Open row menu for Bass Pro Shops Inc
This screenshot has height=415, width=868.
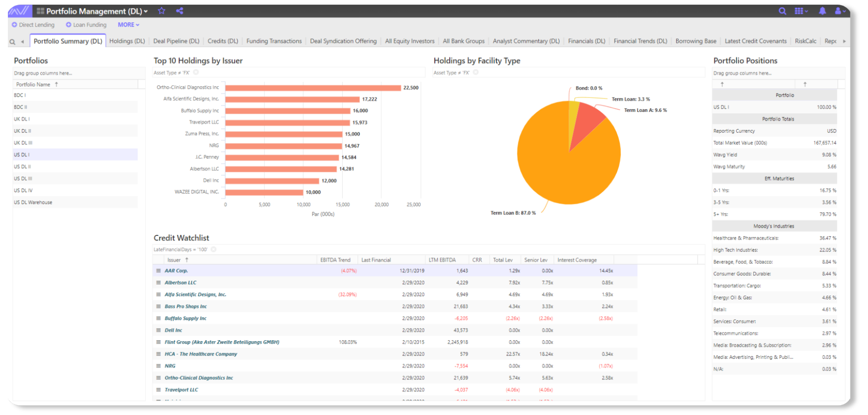coord(158,306)
